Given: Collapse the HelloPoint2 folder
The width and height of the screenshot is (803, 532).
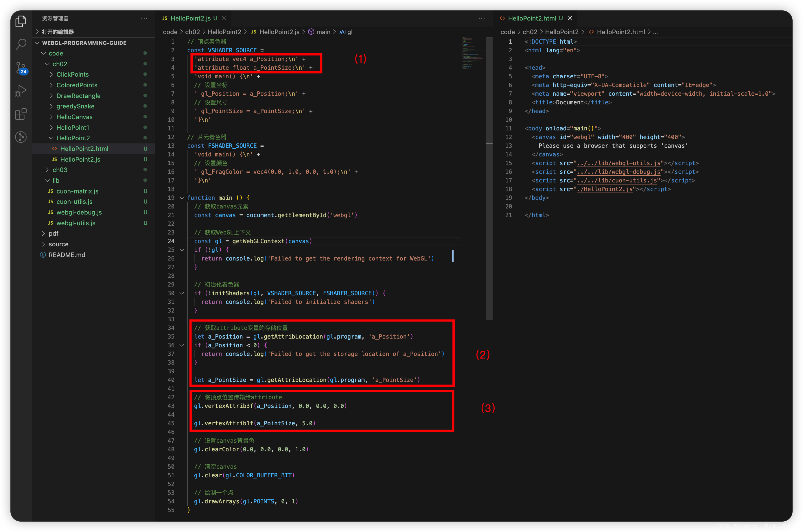Looking at the screenshot, I should tap(73, 138).
